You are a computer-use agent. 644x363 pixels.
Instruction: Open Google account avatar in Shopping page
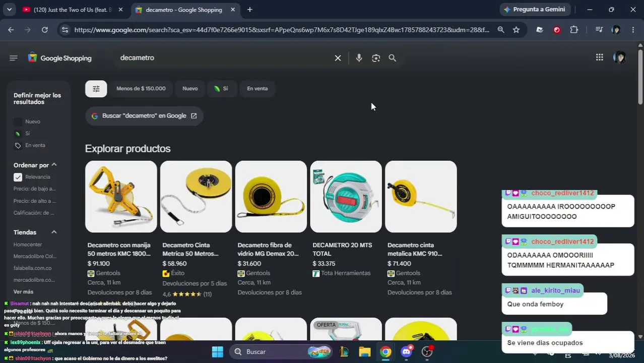(x=619, y=57)
